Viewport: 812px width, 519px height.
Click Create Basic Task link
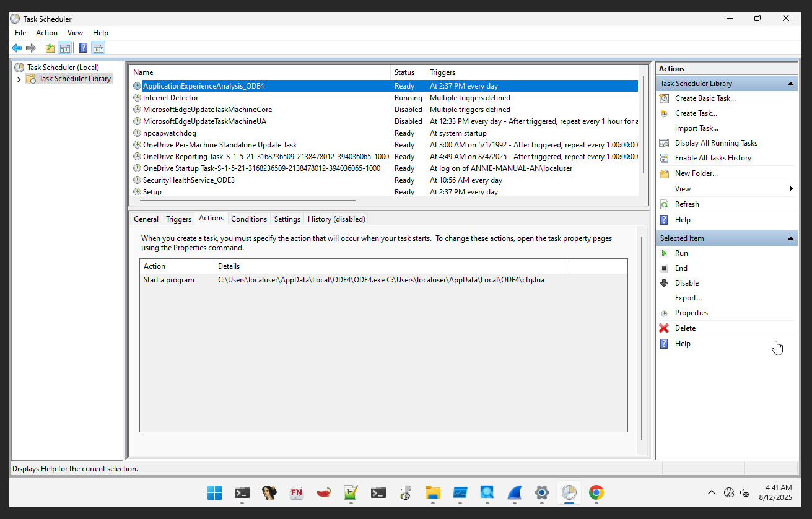tap(705, 98)
